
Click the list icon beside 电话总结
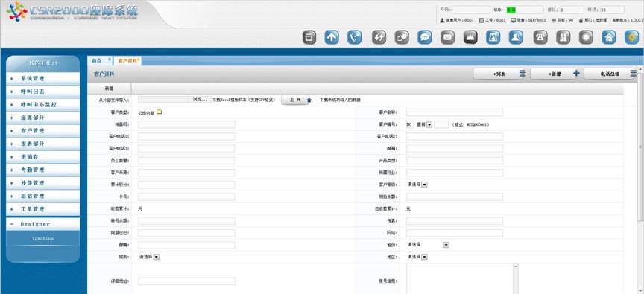(634, 74)
